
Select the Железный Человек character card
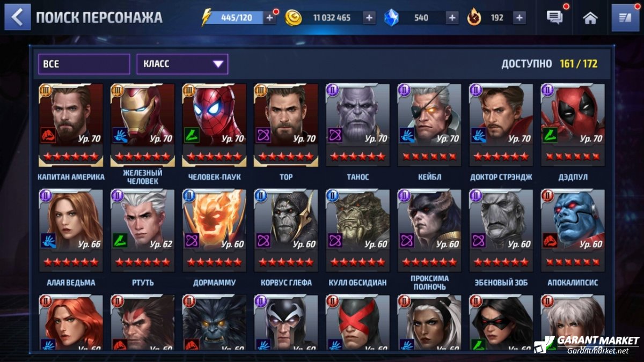[143, 125]
